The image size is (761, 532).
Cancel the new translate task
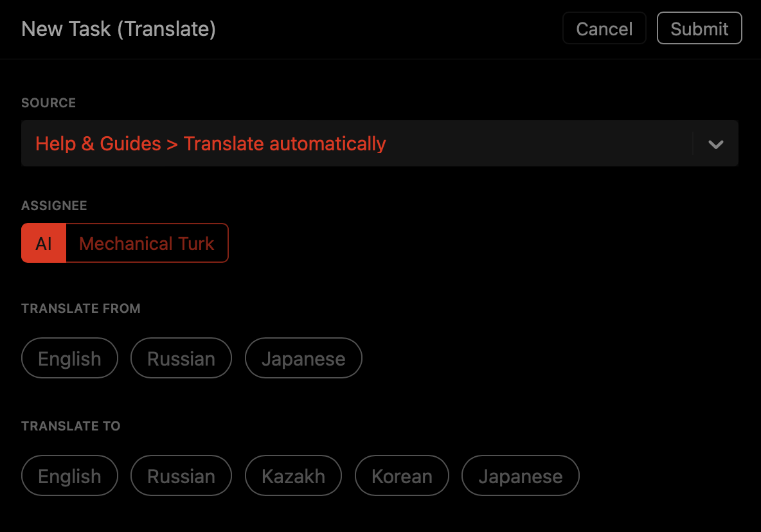pos(604,29)
